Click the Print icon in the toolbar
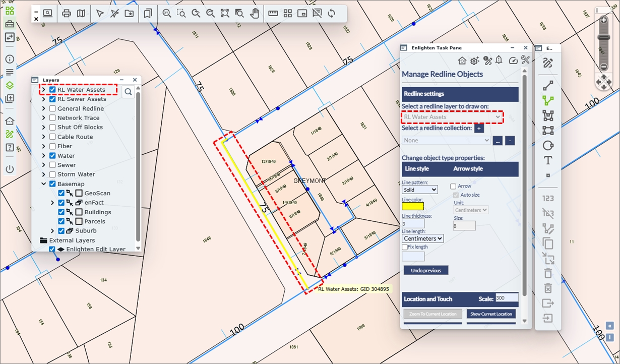The height and width of the screenshot is (364, 620). tap(67, 14)
